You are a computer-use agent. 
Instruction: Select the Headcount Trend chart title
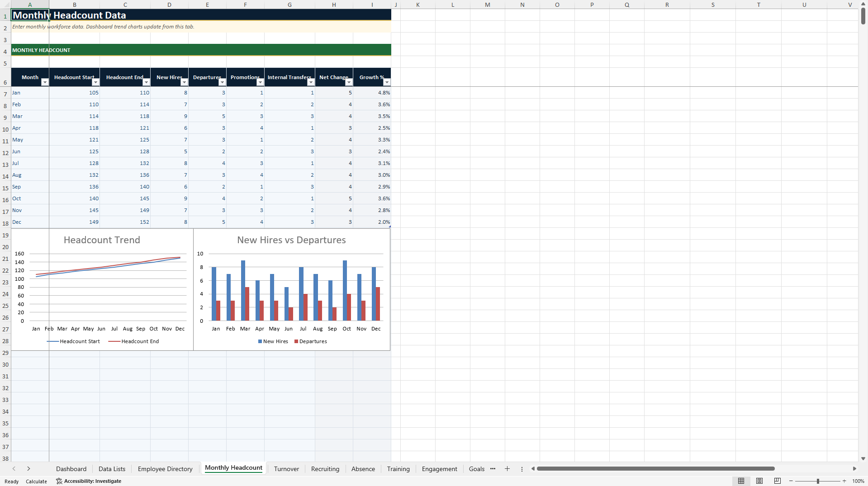pos(102,240)
